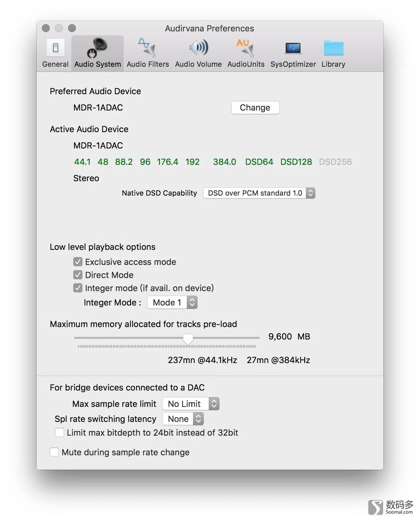420x522 pixels.
Task: Open the SysOptimizer laptop icon
Action: pos(293,48)
